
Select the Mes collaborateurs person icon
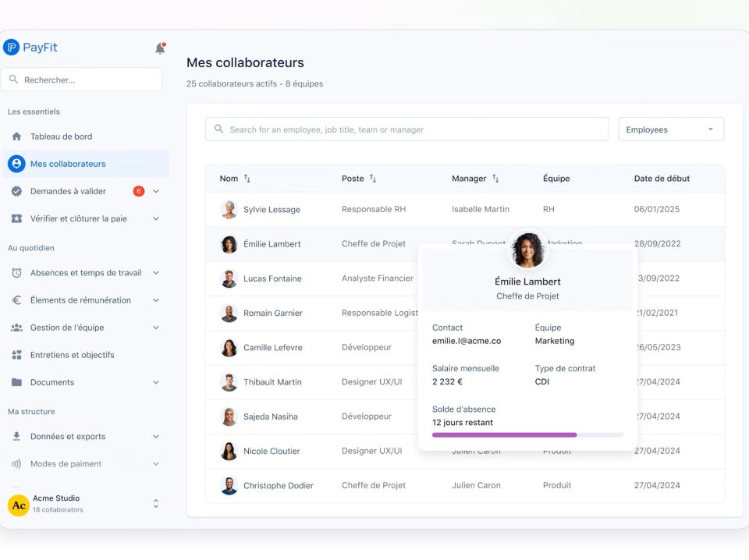(x=16, y=164)
